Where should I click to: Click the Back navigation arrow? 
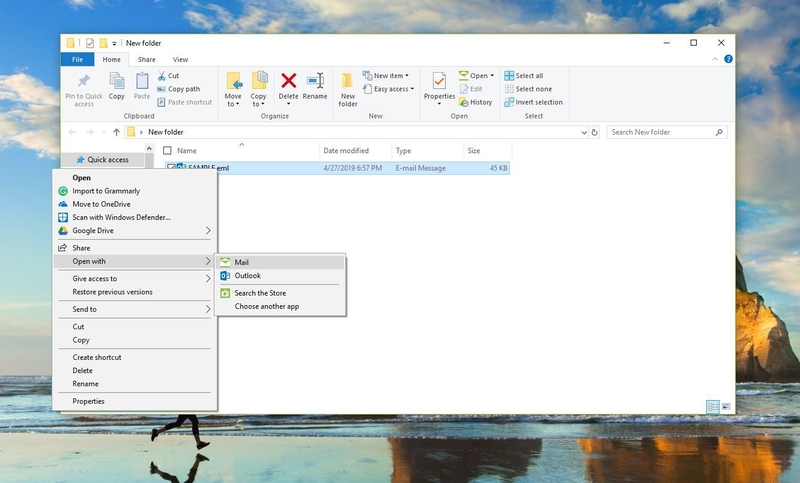72,132
